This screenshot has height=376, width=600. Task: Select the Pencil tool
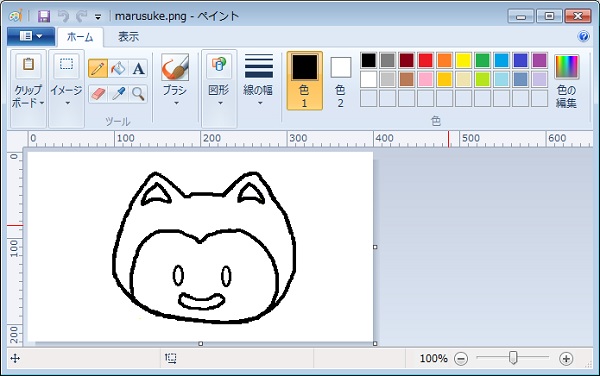tap(98, 68)
